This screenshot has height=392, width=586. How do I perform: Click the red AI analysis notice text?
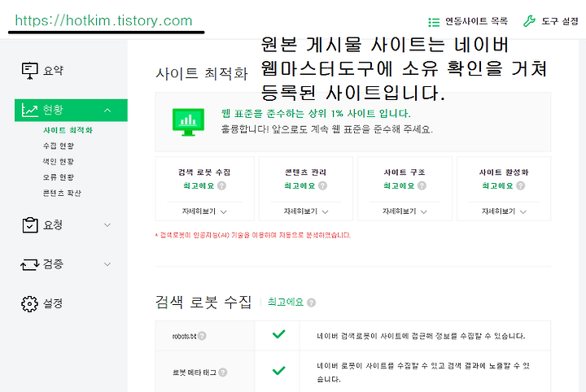(x=253, y=235)
